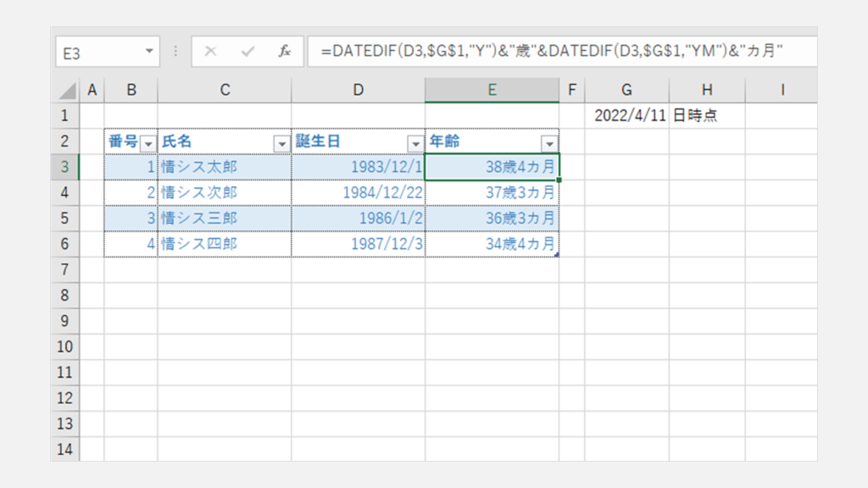Viewport: 868px width, 488px height.
Task: Select cell C4 with 情シス次郎
Action: (224, 192)
